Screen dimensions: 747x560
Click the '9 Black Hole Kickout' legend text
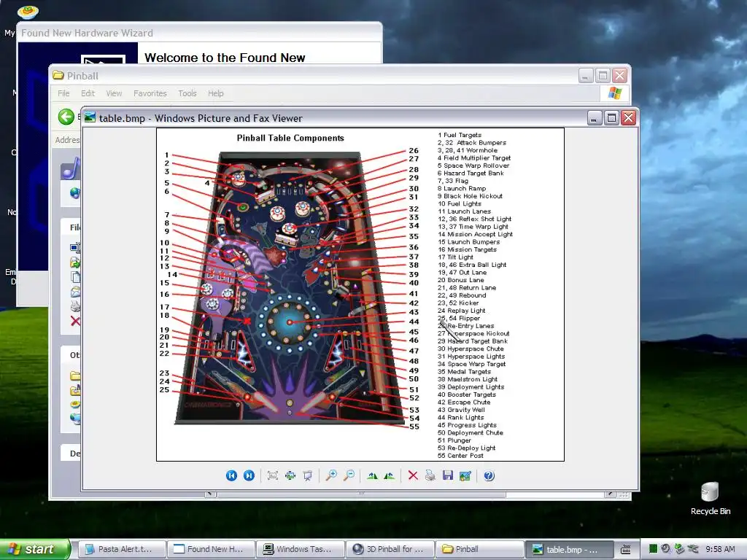(x=470, y=195)
